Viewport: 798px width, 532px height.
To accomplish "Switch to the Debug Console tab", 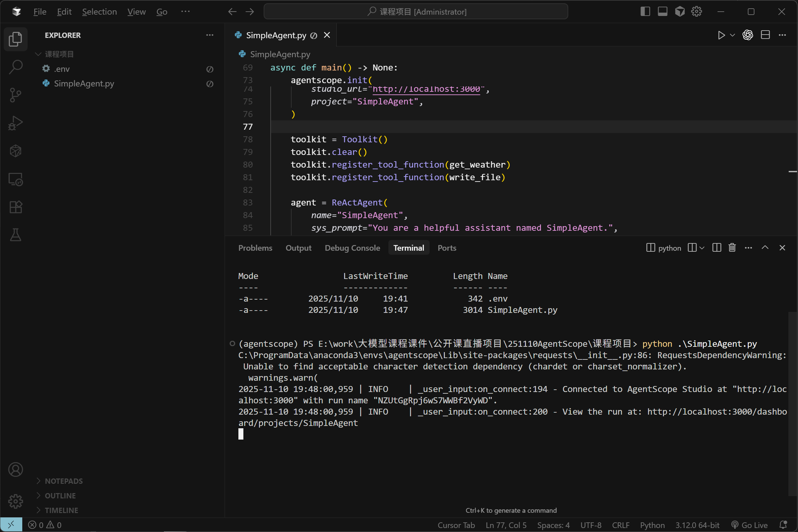I will point(352,248).
